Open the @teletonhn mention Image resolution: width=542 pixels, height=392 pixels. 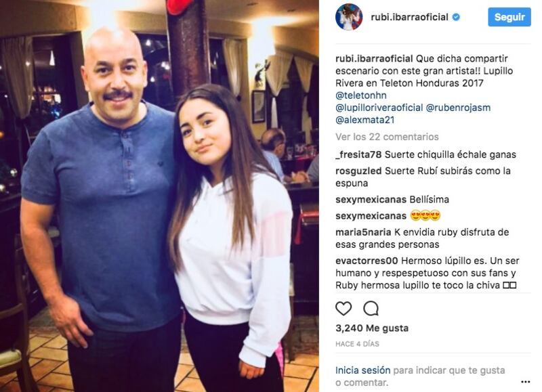tap(361, 95)
